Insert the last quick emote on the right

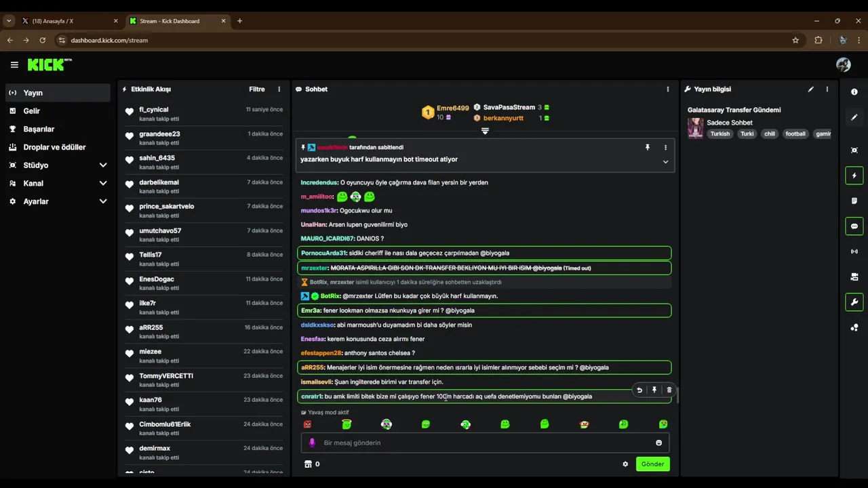tap(663, 424)
